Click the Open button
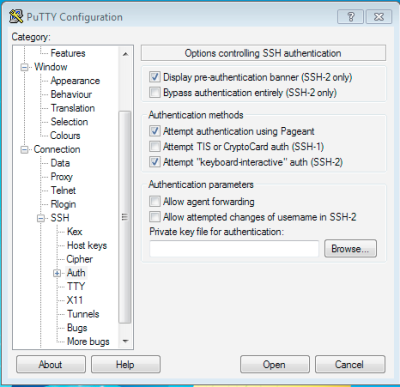Screen dimensions: 400x387 (274, 364)
